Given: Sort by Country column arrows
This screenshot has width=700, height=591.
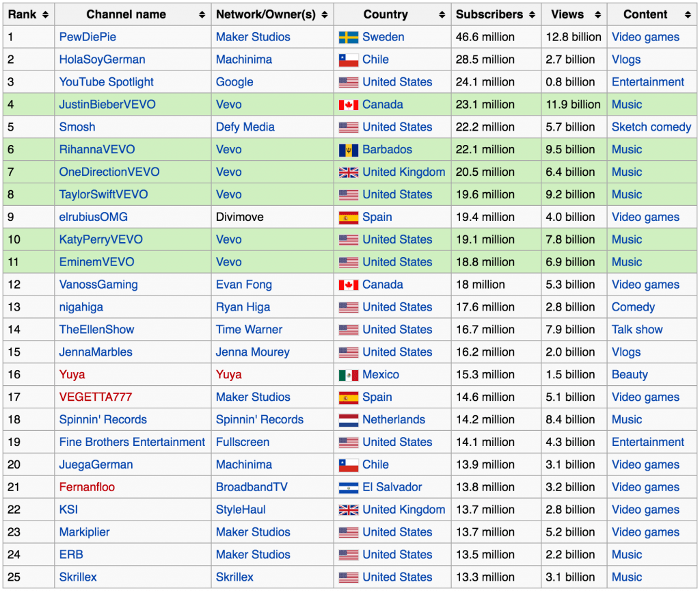Looking at the screenshot, I should coord(442,15).
